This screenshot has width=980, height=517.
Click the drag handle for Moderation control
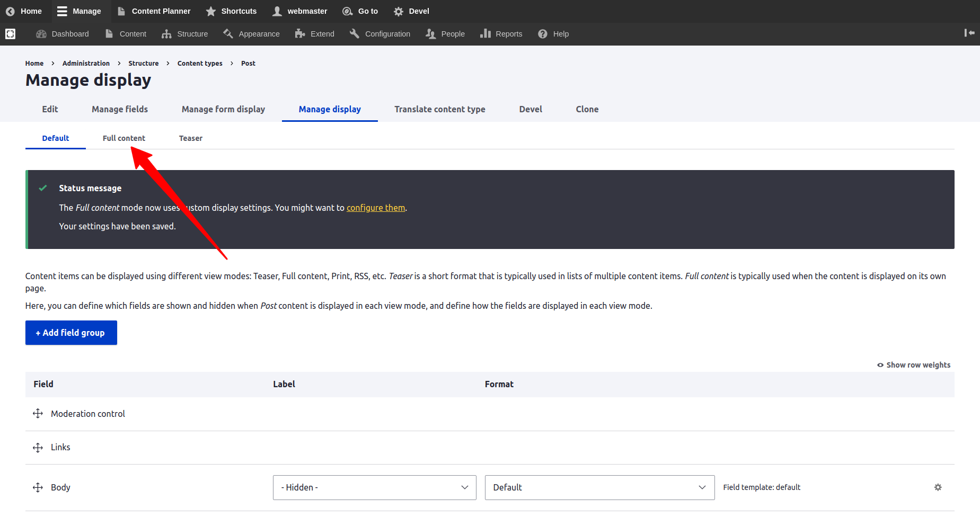[38, 414]
